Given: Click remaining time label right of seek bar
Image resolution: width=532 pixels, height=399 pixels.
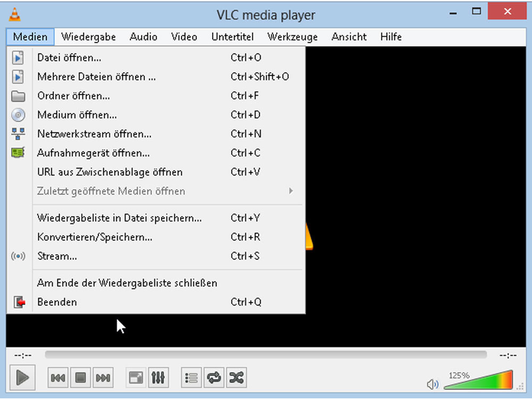Looking at the screenshot, I should click(x=508, y=355).
